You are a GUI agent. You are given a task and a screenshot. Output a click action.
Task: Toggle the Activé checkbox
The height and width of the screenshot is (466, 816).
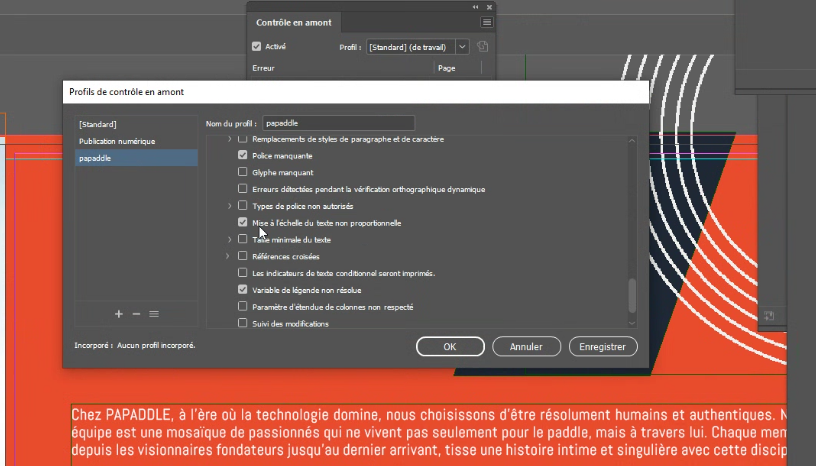point(257,46)
